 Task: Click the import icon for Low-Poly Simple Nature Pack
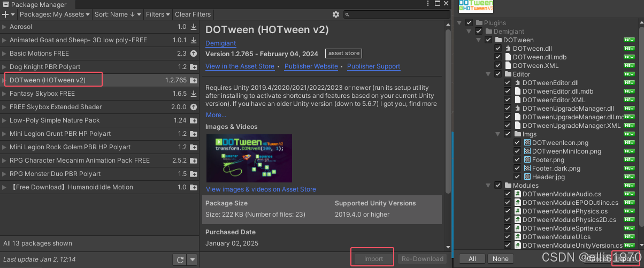pyautogui.click(x=194, y=120)
